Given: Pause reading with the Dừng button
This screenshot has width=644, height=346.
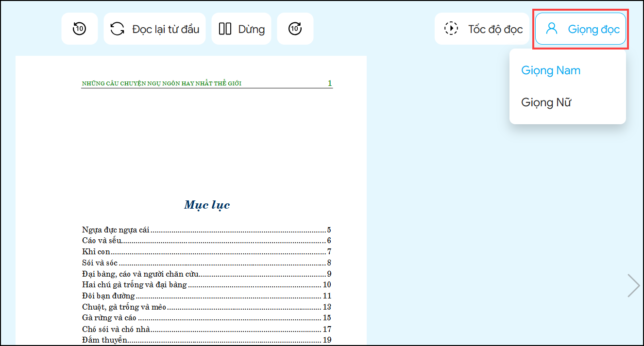Looking at the screenshot, I should coord(241,29).
